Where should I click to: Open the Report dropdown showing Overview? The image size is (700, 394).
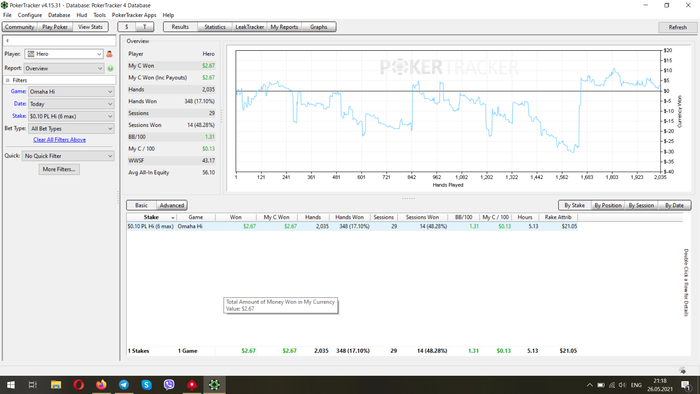coord(64,69)
